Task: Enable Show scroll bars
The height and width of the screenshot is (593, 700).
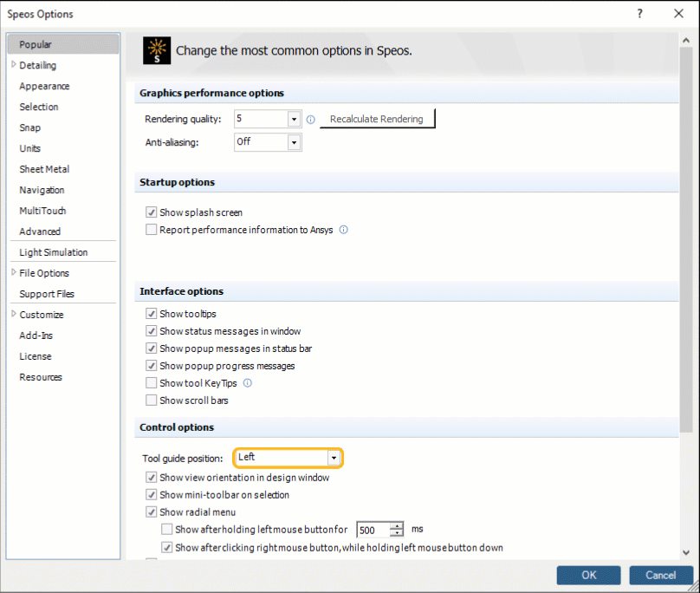Action: (x=151, y=400)
